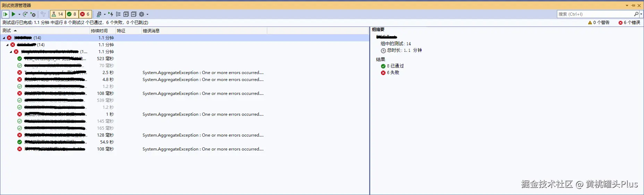Viewport: 644px width, 195px height.
Task: Click the AggregateException message in the 2.5 秒 row
Action: [203, 73]
